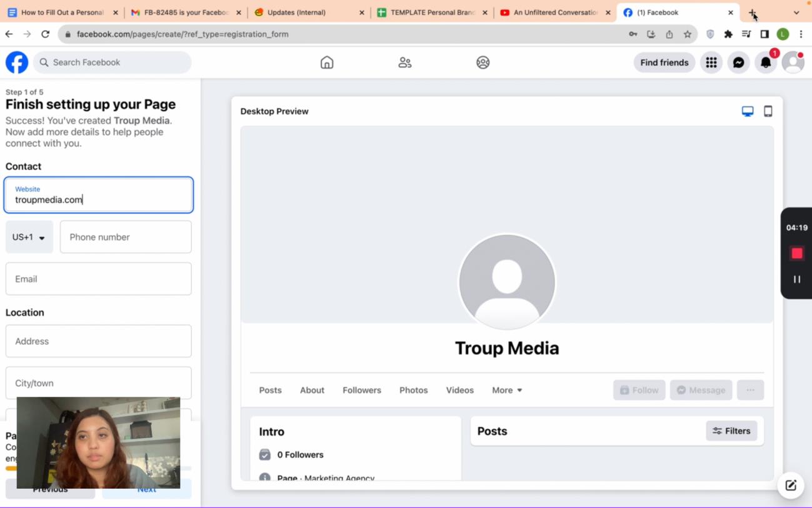The height and width of the screenshot is (508, 812).
Task: Switch to the TEMPLATE Personal Brand tab
Action: click(x=432, y=12)
